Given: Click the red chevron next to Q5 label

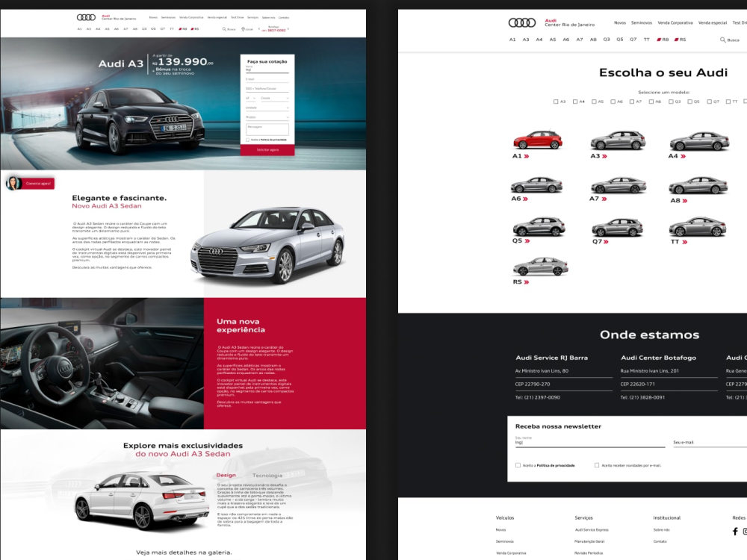Looking at the screenshot, I should click(527, 241).
